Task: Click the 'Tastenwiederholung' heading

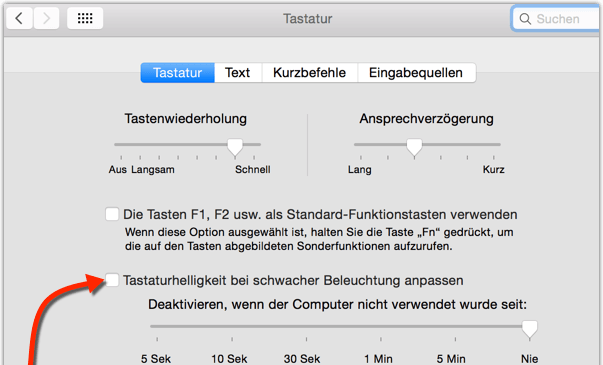Action: pyautogui.click(x=185, y=118)
